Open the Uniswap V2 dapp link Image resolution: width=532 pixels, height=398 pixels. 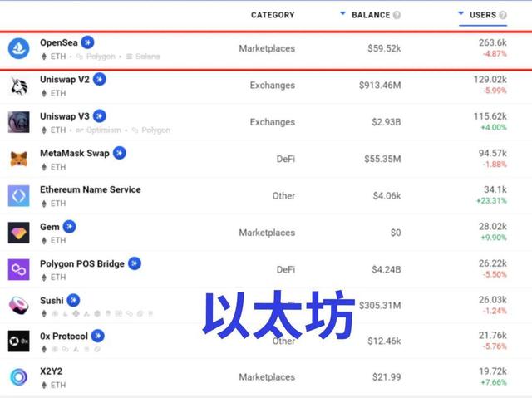[x=65, y=80]
